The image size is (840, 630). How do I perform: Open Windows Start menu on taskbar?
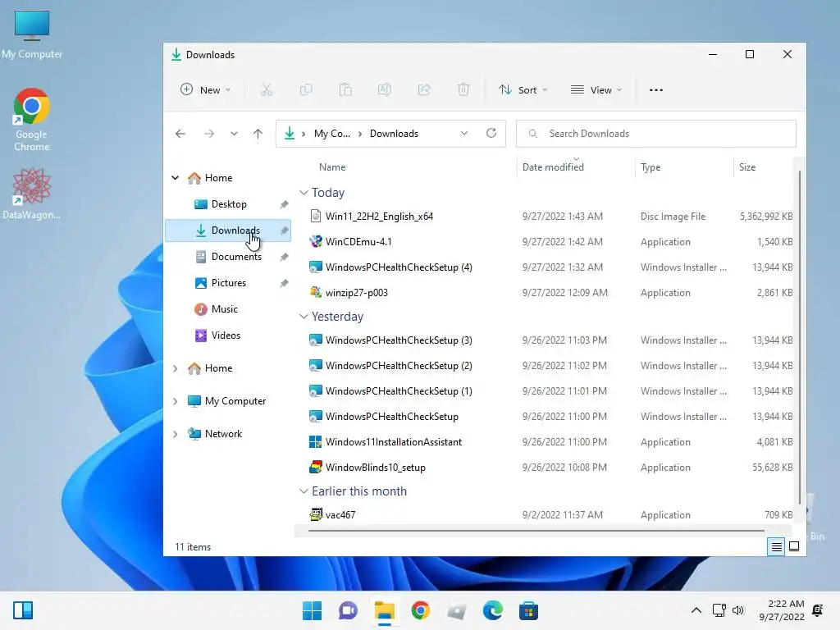coord(312,610)
